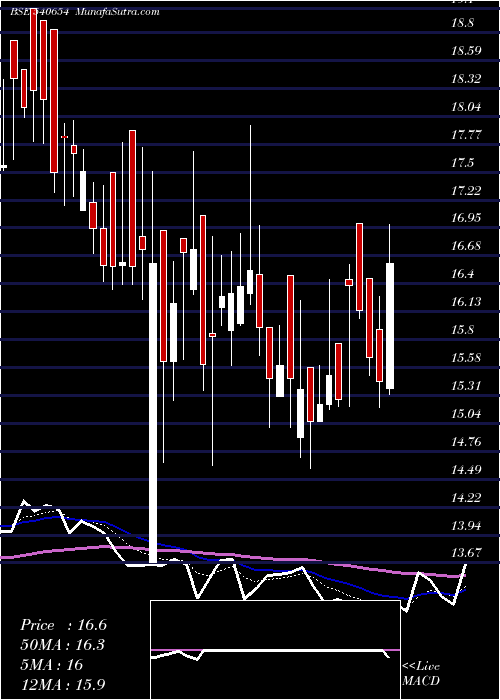500x700 pixels.
Task: Select the 15.31 price axis label
Action: 466,385
